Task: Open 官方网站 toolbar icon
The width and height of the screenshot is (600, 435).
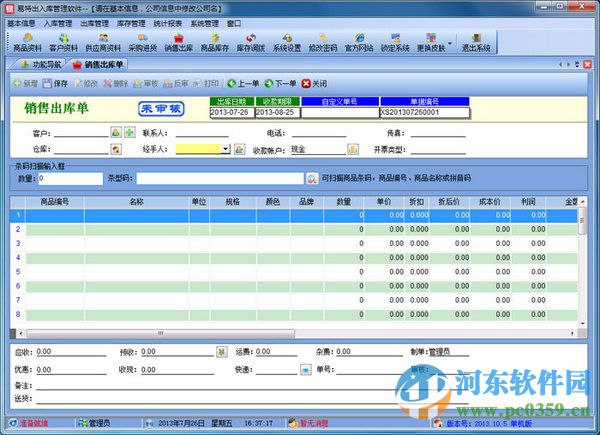Action: [x=359, y=42]
